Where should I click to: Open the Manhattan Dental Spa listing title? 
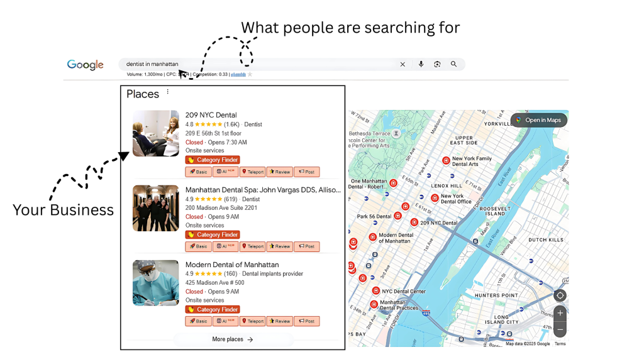[263, 190]
